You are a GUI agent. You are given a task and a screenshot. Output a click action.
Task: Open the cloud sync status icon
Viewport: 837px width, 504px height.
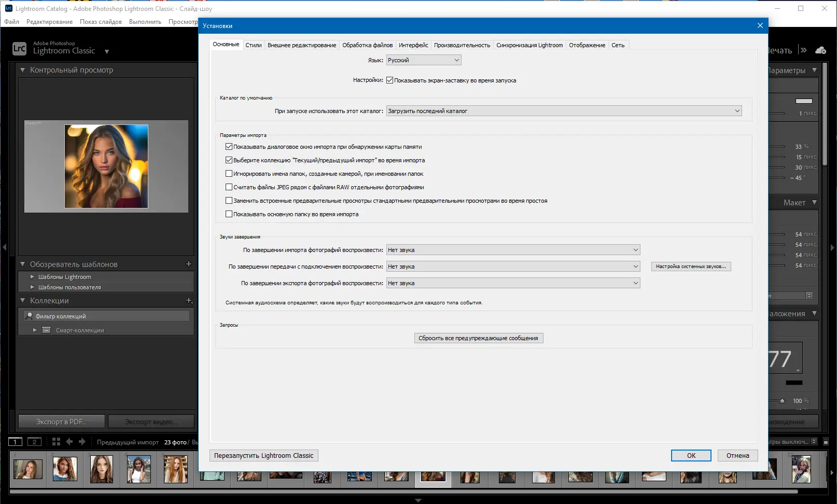click(x=820, y=50)
